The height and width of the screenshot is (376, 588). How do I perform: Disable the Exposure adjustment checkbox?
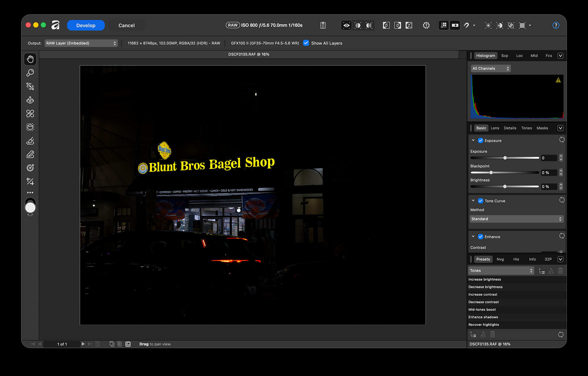point(481,140)
